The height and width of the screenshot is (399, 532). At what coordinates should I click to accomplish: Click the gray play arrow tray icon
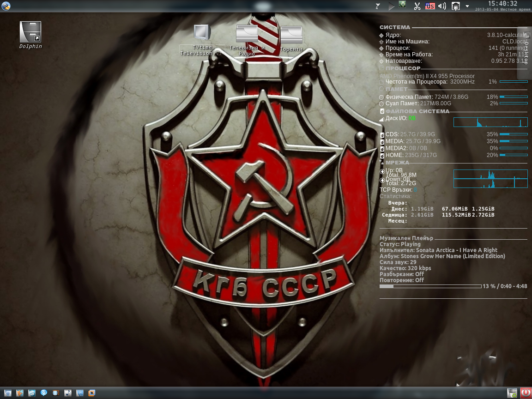tap(391, 6)
